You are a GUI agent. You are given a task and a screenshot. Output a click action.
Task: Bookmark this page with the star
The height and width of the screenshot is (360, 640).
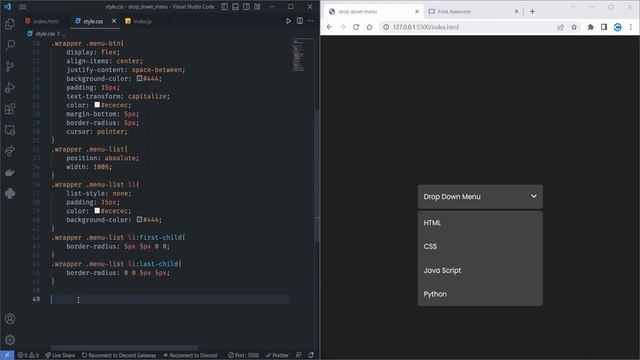574,27
